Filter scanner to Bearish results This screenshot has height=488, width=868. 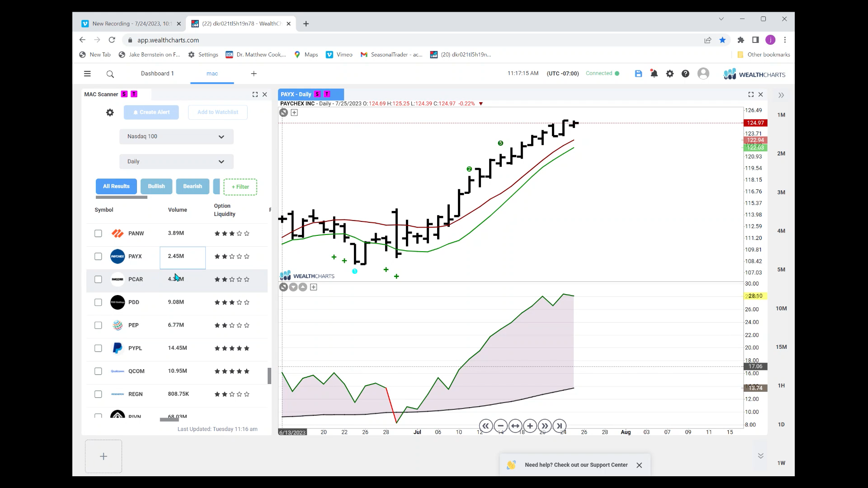click(193, 186)
